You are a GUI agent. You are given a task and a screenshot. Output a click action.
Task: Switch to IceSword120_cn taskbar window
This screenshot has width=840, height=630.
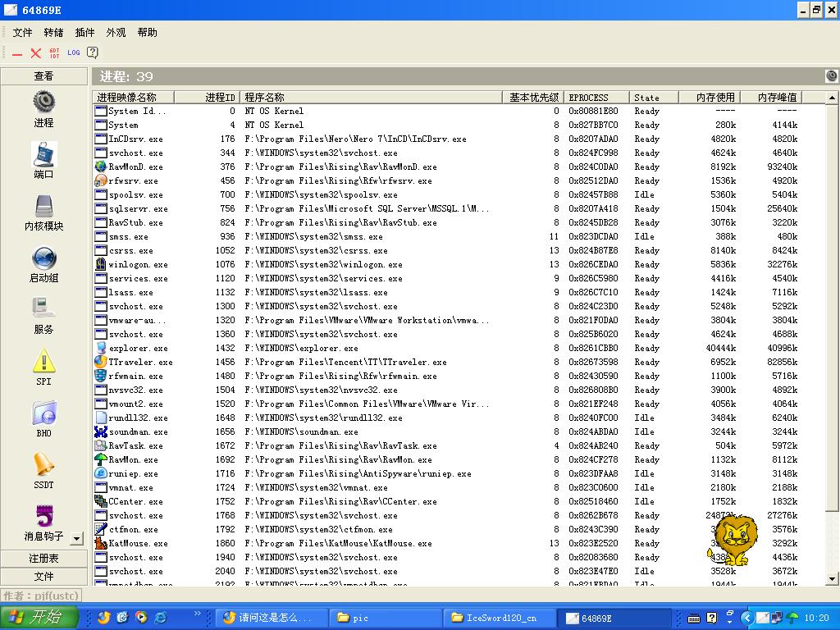[498, 618]
